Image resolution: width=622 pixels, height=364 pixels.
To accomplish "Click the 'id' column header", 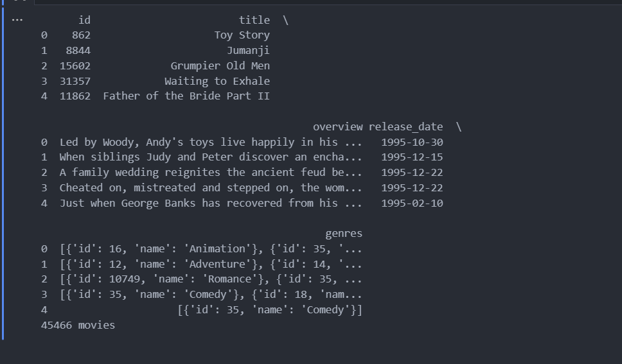I will coord(84,20).
